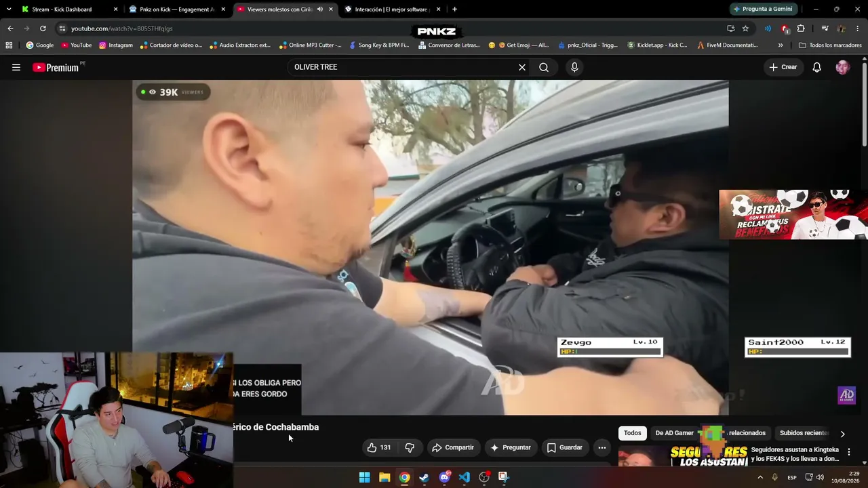Image resolution: width=868 pixels, height=488 pixels.
Task: Open Visual Studio Code from taskbar
Action: [465, 477]
